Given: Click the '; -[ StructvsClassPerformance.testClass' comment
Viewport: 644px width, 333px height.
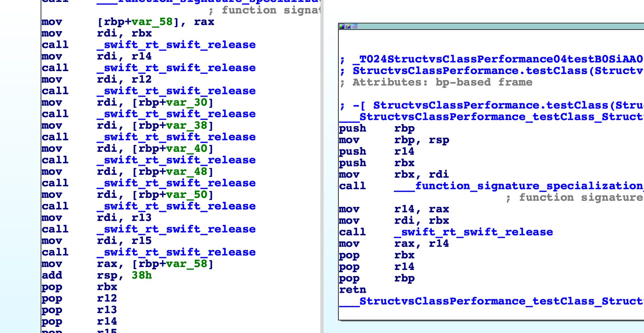Looking at the screenshot, I should tap(492, 106).
